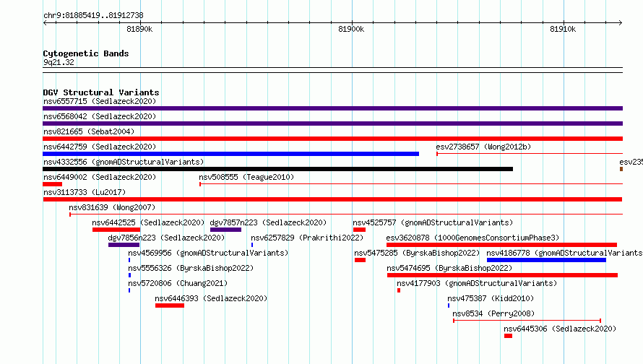This screenshot has height=364, width=643.
Task: Click the nsv3113733 (Lu2017) label
Action: (85, 192)
